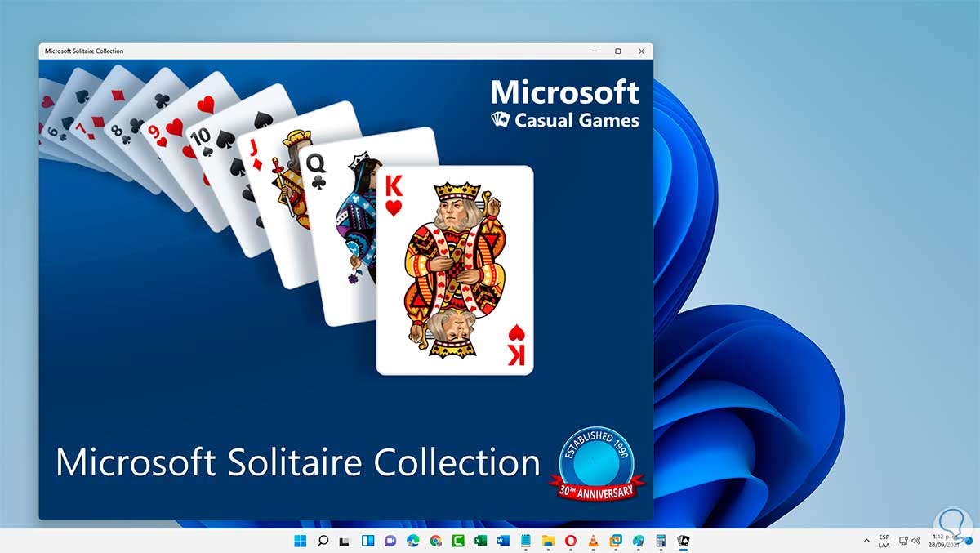Launch green Camtasia icon in taskbar
Image resolution: width=980 pixels, height=553 pixels.
coord(458,541)
